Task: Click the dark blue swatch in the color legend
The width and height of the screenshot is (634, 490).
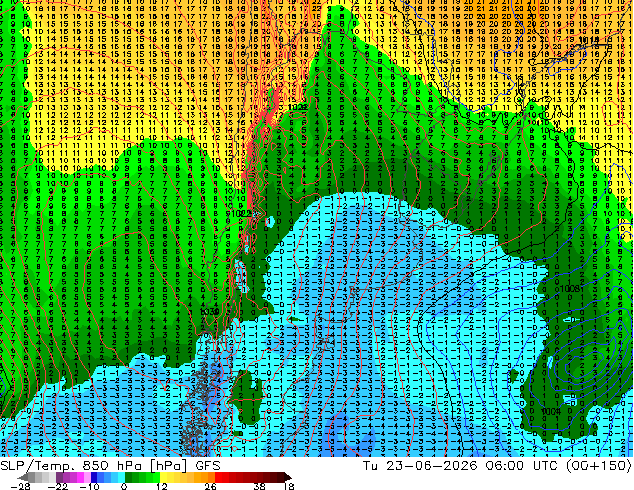Action: (x=94, y=477)
